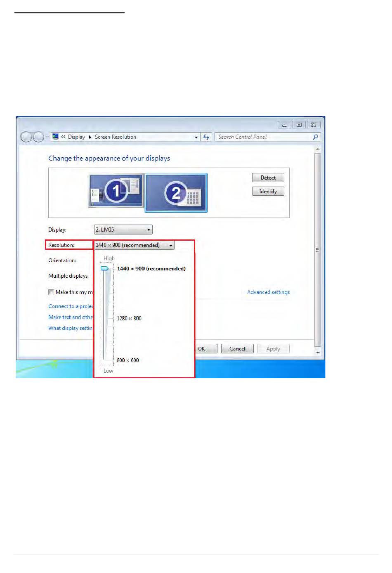Viewport: 392px width, 573px height.
Task: Click the Refresh icon beside address bar
Action: point(206,137)
